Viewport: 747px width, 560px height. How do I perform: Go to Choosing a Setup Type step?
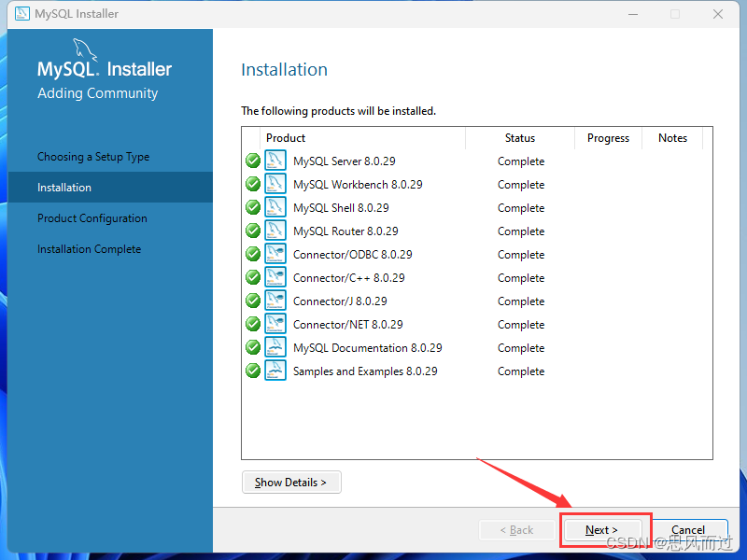[x=93, y=157]
